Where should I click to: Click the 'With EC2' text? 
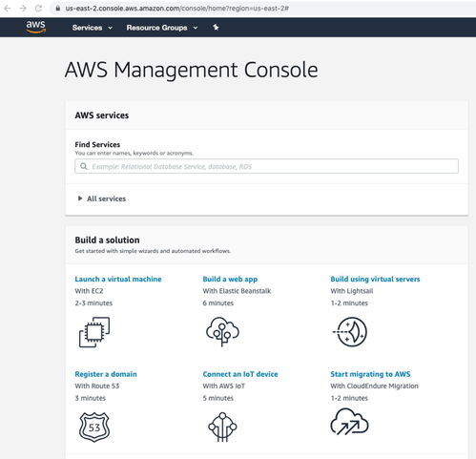click(x=89, y=291)
